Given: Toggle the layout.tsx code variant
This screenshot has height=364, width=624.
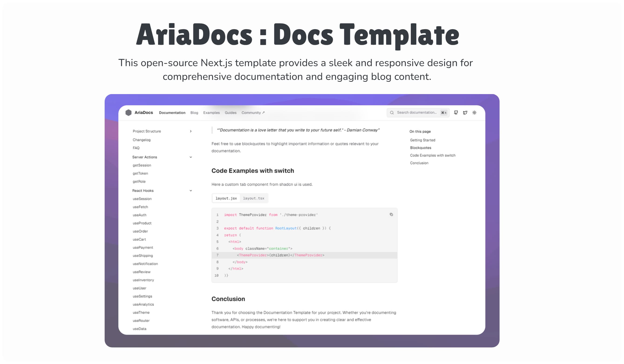Looking at the screenshot, I should [254, 198].
